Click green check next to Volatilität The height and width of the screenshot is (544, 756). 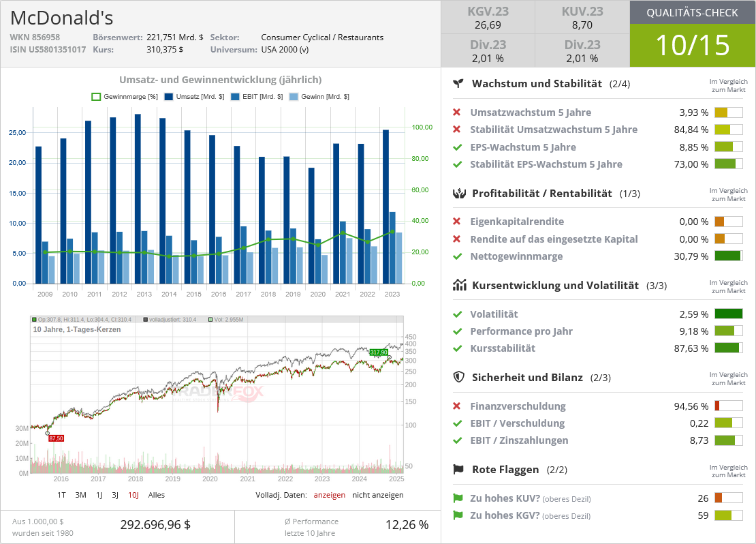[458, 314]
